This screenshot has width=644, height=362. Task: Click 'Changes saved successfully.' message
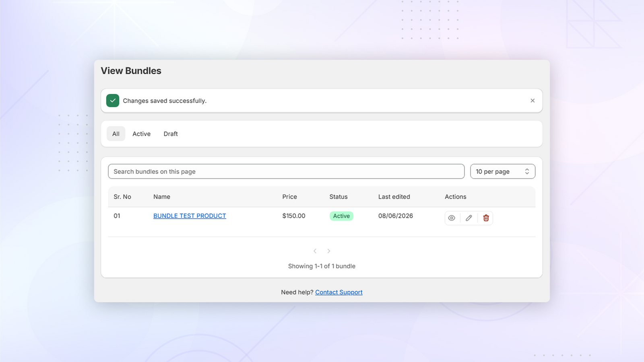165,101
